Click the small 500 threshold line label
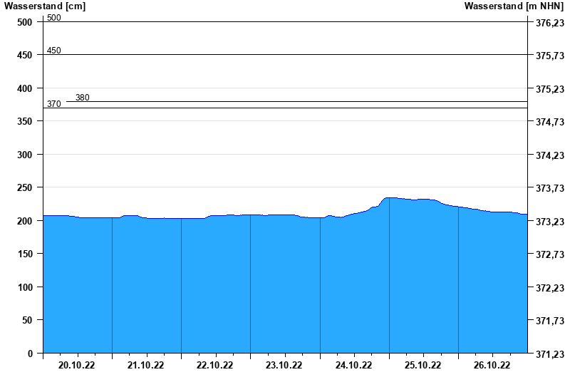The image size is (570, 392). tap(54, 17)
